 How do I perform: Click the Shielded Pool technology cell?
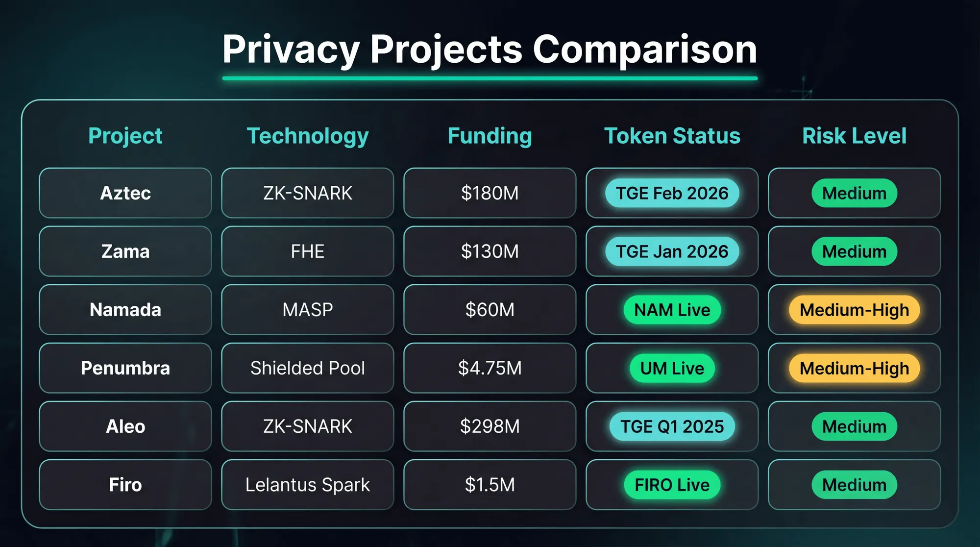click(308, 368)
